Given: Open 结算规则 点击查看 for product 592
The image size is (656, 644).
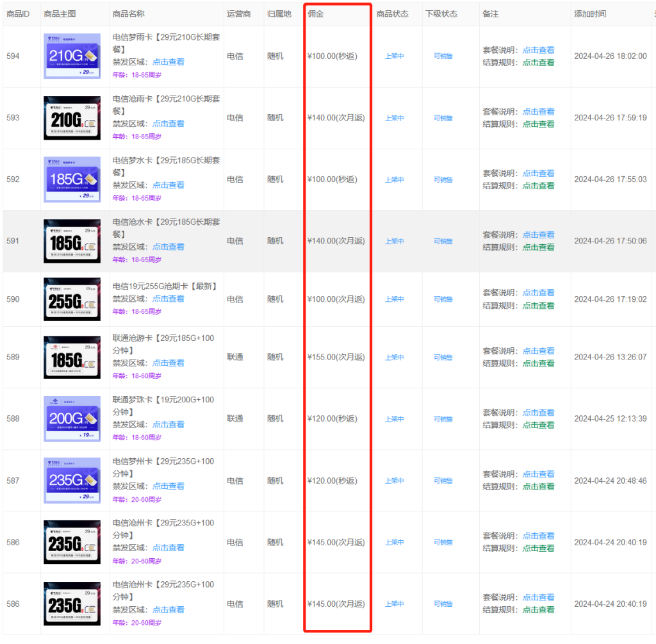Looking at the screenshot, I should [538, 186].
